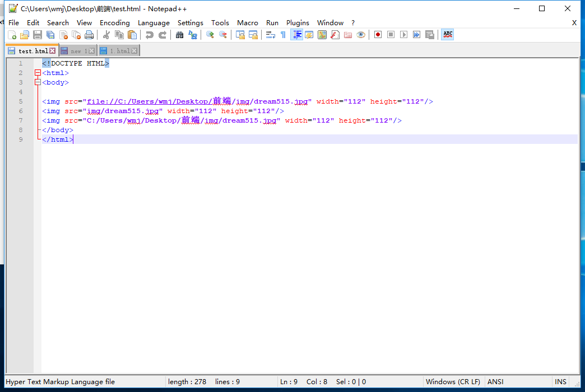This screenshot has height=392, width=585.
Task: Open the Plugins menu
Action: pos(298,23)
